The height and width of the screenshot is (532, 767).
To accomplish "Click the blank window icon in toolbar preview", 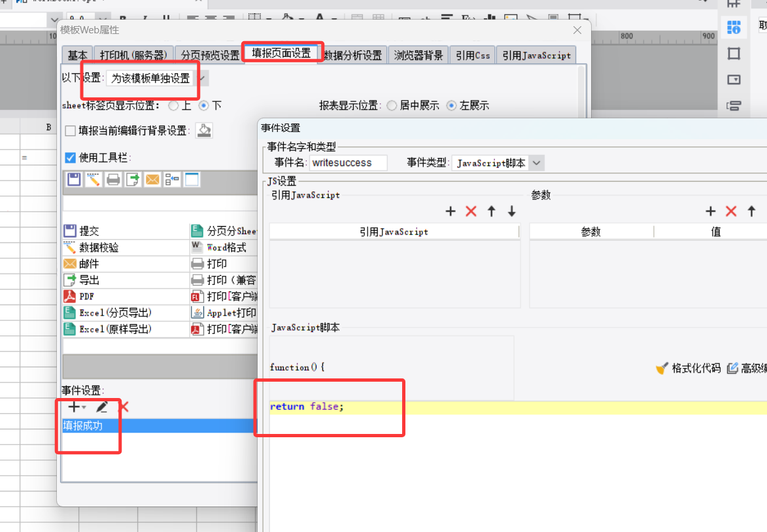I will (x=192, y=180).
